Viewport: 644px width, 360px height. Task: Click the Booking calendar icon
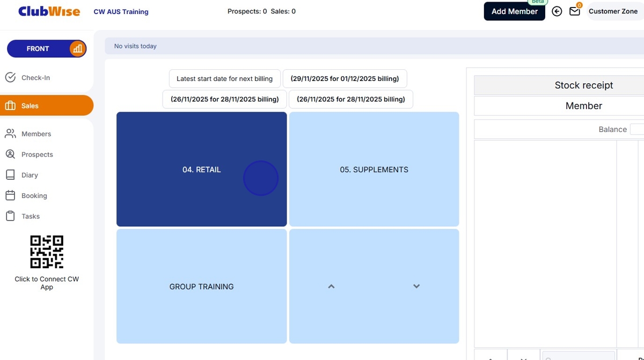point(10,195)
